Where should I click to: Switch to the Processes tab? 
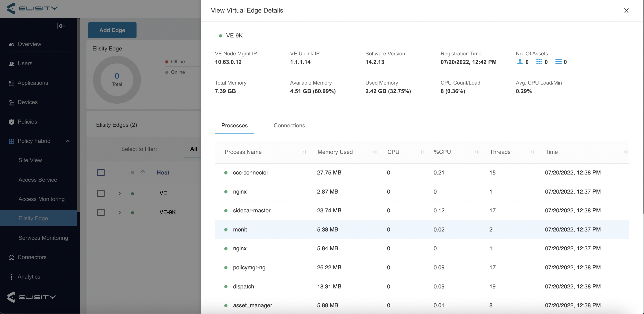[234, 125]
